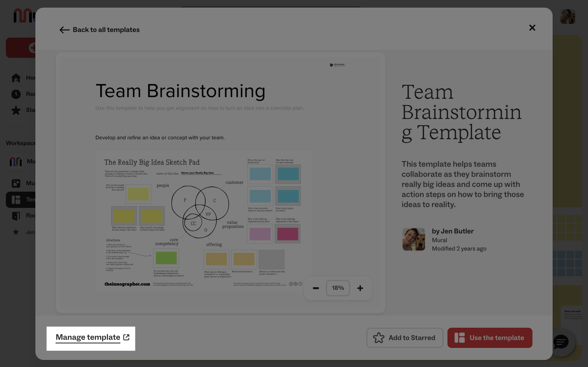Open the Starred star icon in sidebar

[16, 110]
